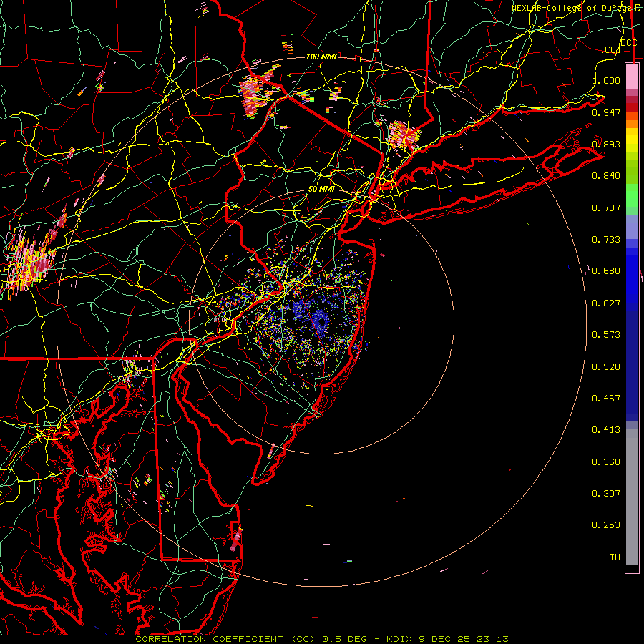Select the 0.947 legend value
Image resolution: width=644 pixels, height=644 pixels.
pyautogui.click(x=606, y=112)
